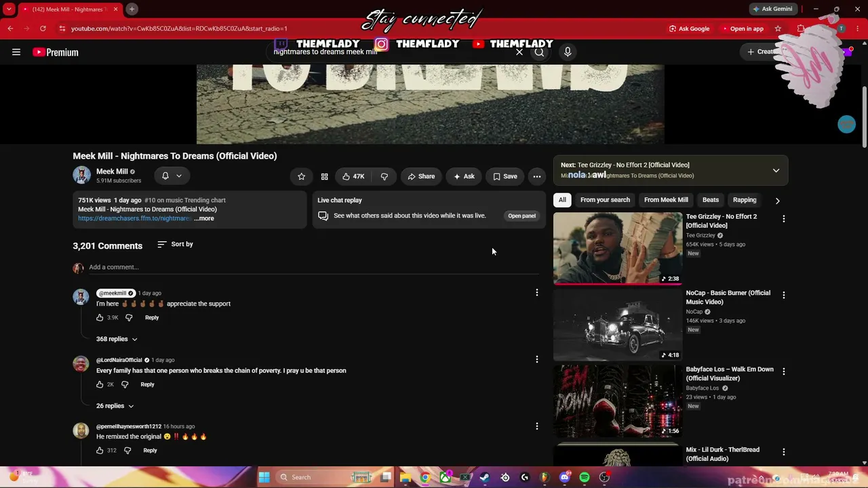868x488 pixels.
Task: Expand 368 replies on meekmill comment
Action: pyautogui.click(x=117, y=339)
